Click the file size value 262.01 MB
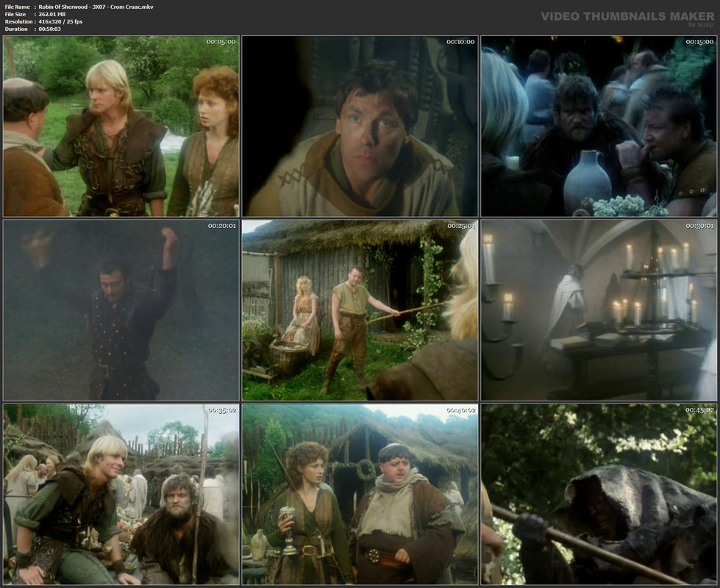This screenshot has width=720, height=588. 52,14
